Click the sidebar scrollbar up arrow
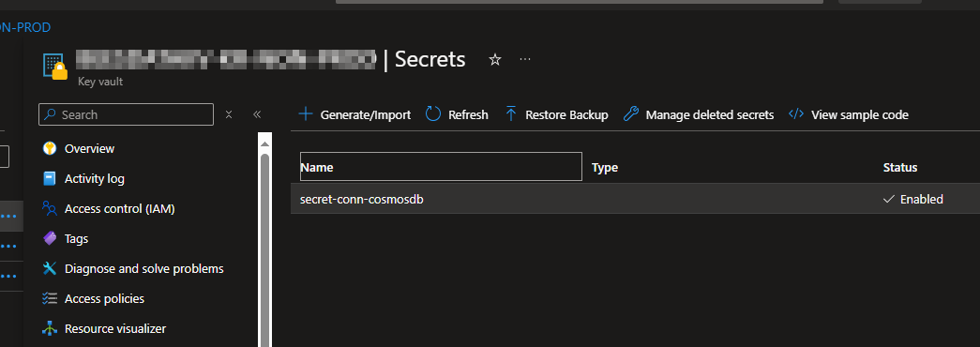Viewport: 980px width, 347px height. [x=265, y=144]
